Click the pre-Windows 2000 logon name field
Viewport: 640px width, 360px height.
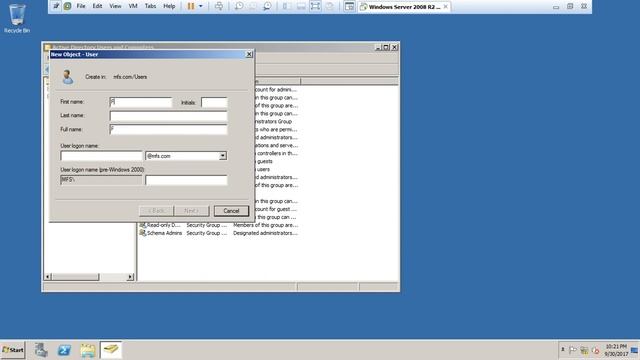tap(186, 180)
